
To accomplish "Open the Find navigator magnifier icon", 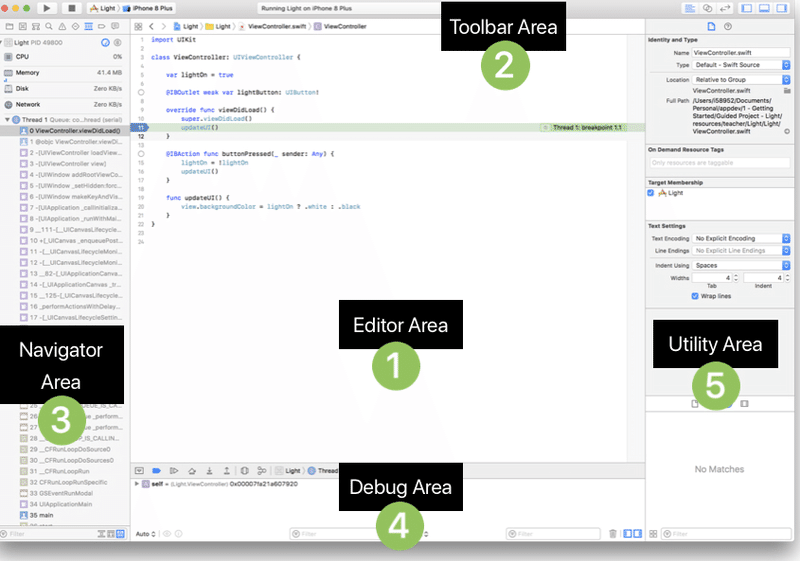I will pos(49,26).
